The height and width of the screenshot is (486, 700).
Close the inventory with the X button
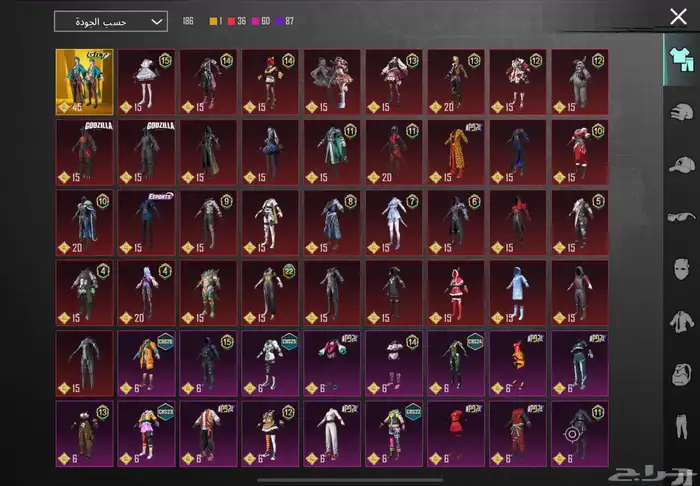[x=678, y=16]
